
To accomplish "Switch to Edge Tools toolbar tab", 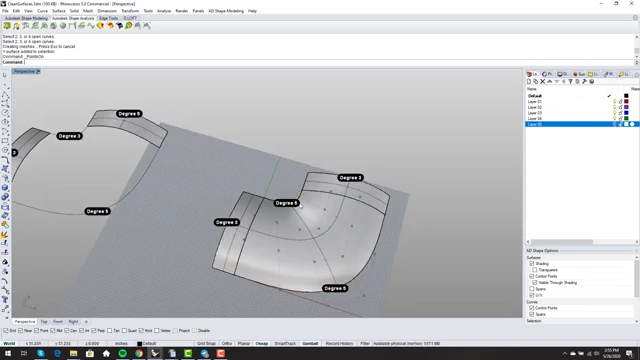I will [108, 18].
